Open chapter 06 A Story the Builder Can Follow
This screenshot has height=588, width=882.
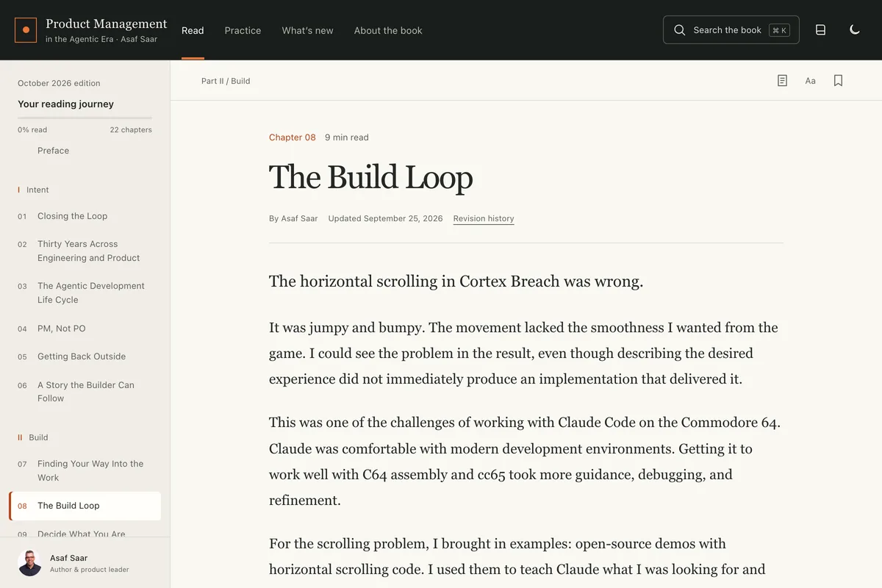[x=85, y=392]
